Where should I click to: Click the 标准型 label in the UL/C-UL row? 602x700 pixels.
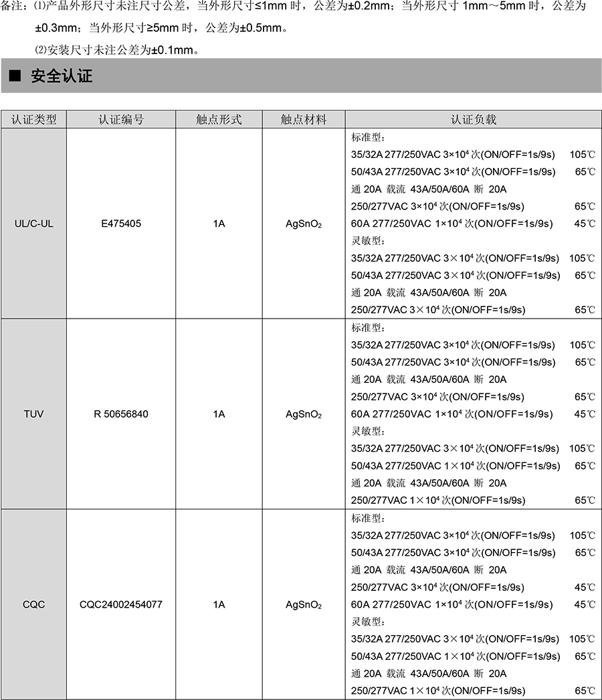(368, 137)
